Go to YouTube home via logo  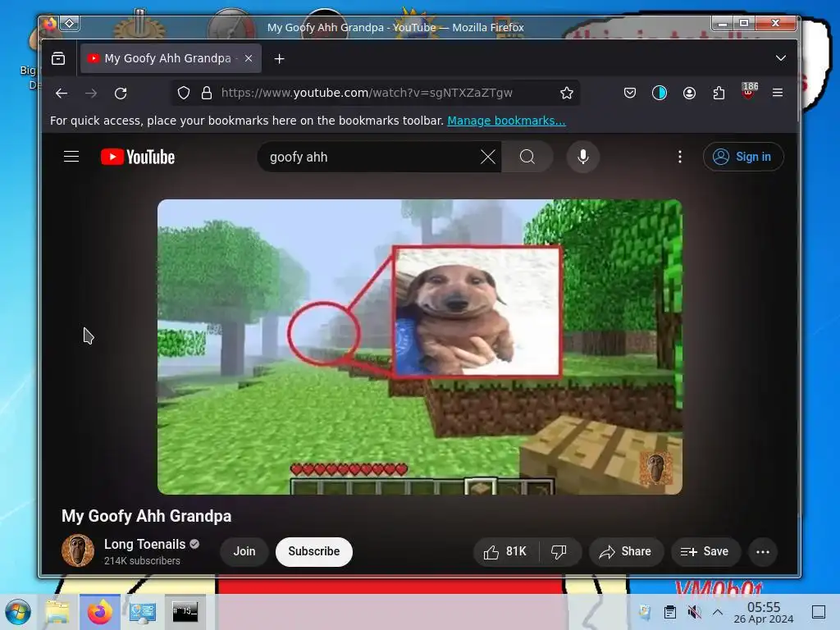138,157
